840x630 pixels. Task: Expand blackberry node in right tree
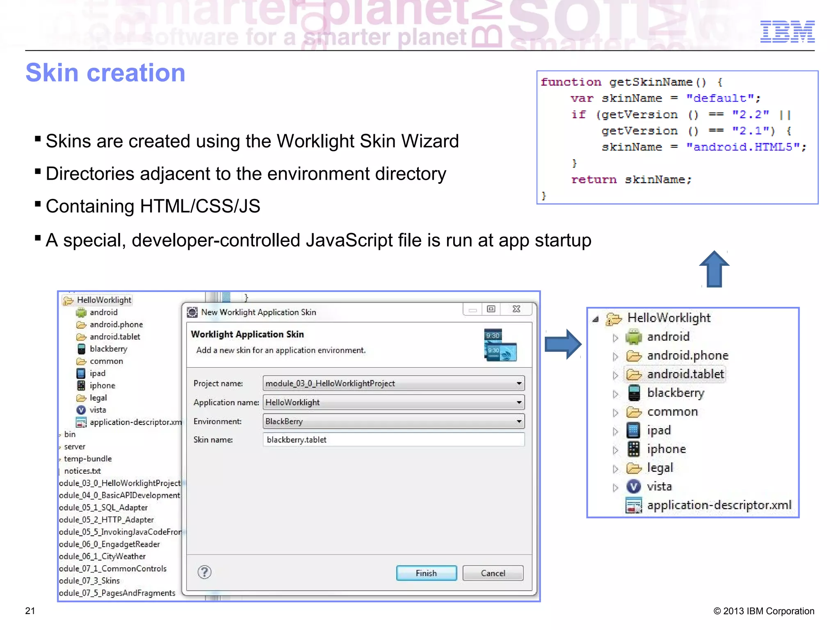[615, 394]
